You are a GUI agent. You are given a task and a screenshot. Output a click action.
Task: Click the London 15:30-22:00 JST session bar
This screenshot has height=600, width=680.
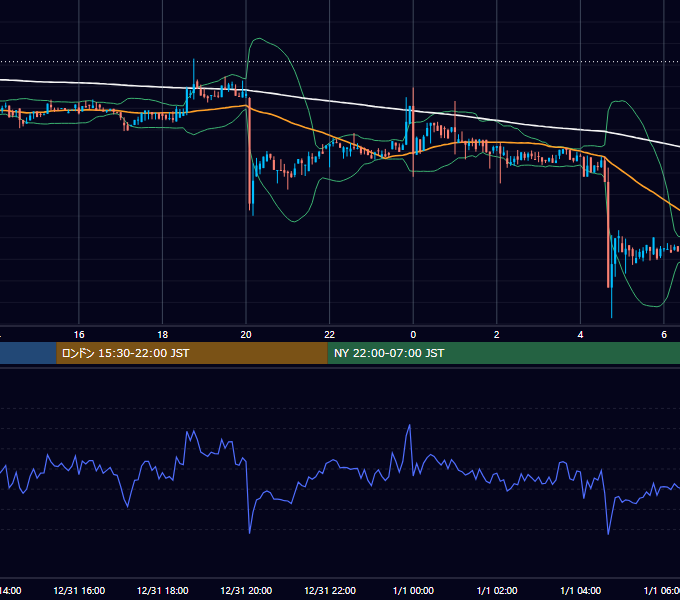tap(192, 353)
